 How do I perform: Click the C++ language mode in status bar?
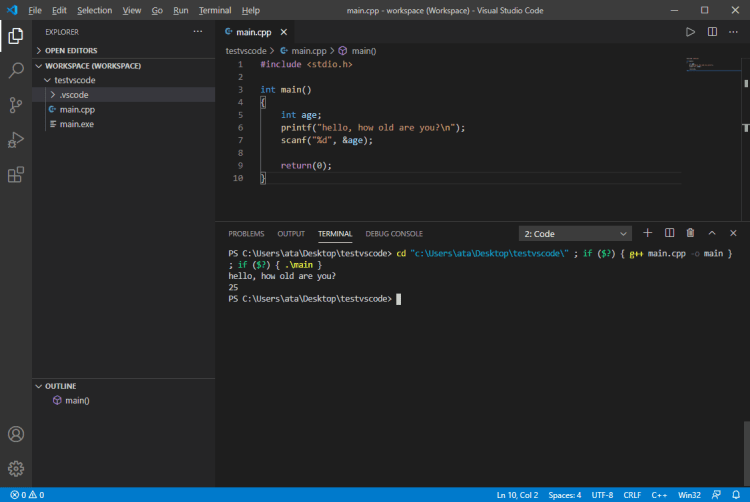click(660, 495)
